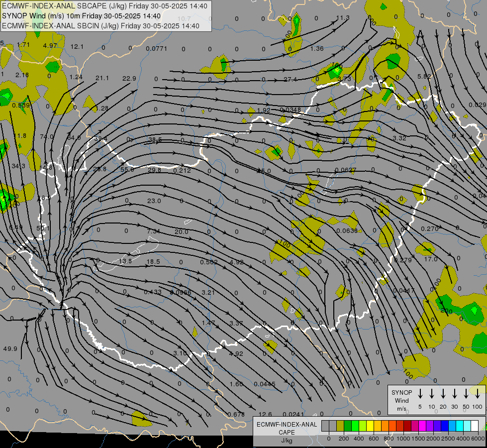Click the wind legend arrow above 30
Image resolution: width=487 pixels, height=448 pixels.
pyautogui.click(x=454, y=393)
